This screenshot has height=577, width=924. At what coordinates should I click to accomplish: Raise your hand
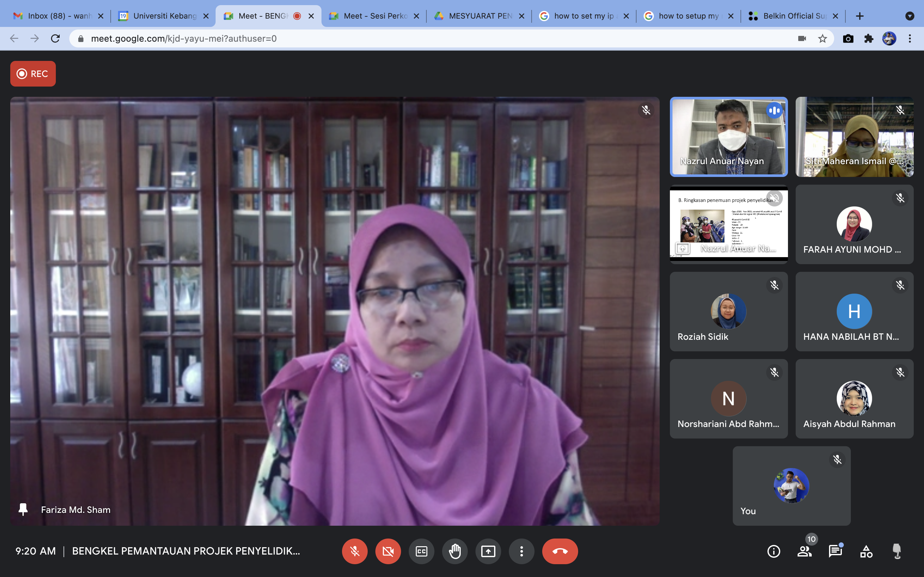pyautogui.click(x=455, y=551)
